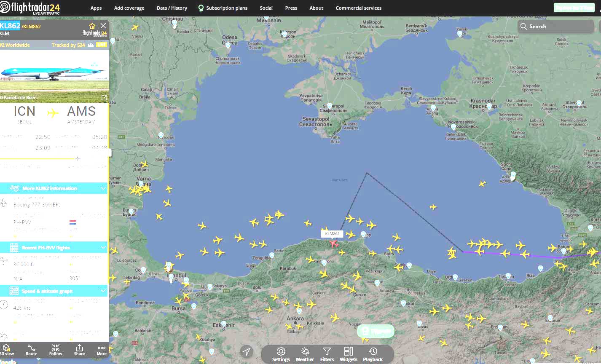Click the Novorossiysk airport marker
601x364 pixels.
[x=453, y=126]
